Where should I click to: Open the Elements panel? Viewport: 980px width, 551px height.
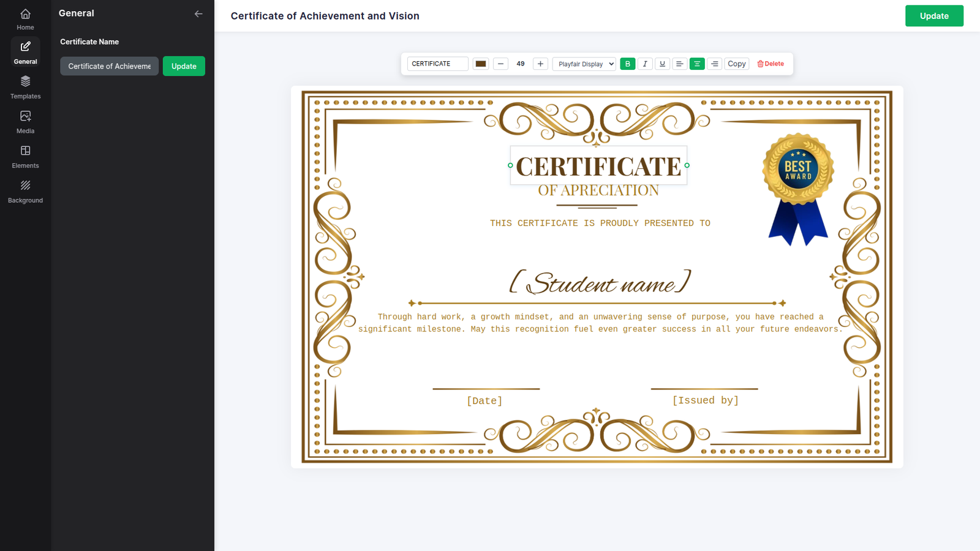coord(25,157)
